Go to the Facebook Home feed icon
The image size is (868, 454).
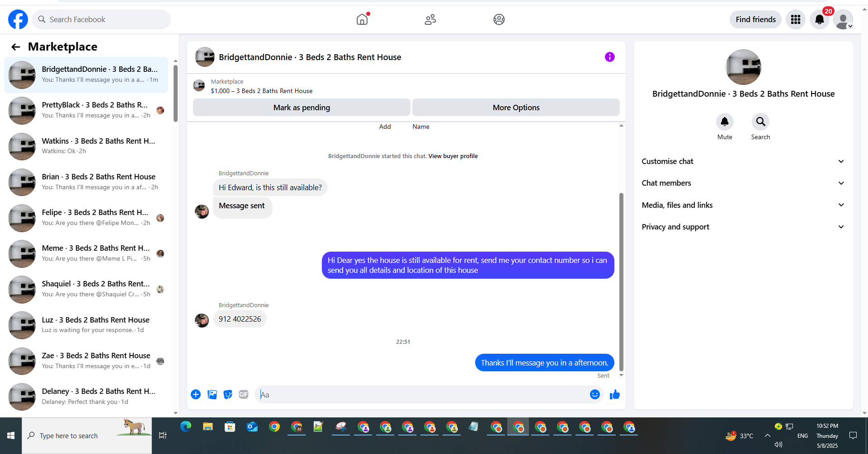(362, 19)
